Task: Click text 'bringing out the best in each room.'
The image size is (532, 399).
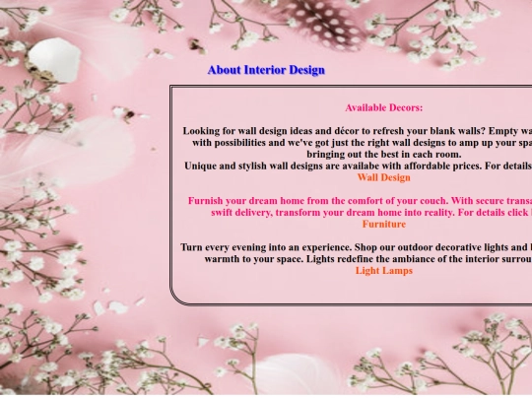Action: [384, 155]
